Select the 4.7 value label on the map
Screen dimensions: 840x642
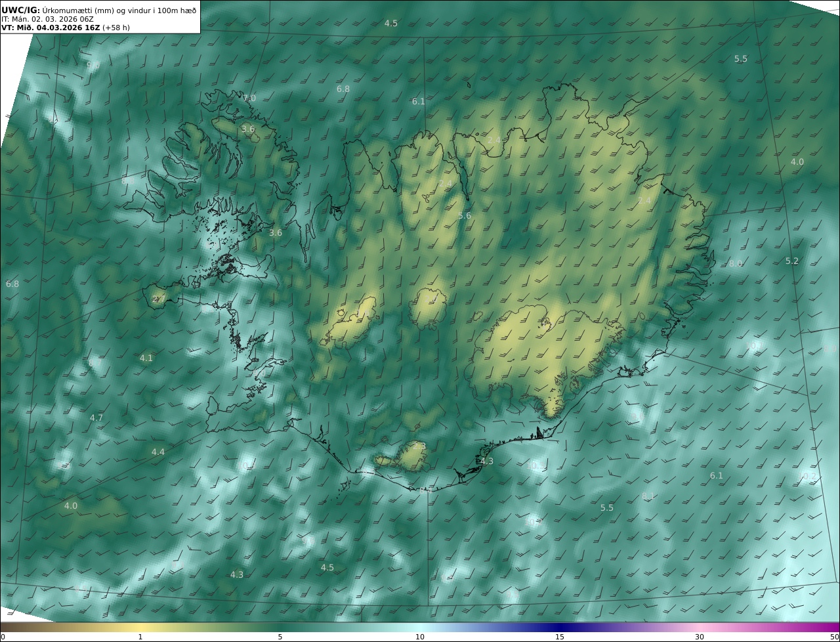point(96,418)
